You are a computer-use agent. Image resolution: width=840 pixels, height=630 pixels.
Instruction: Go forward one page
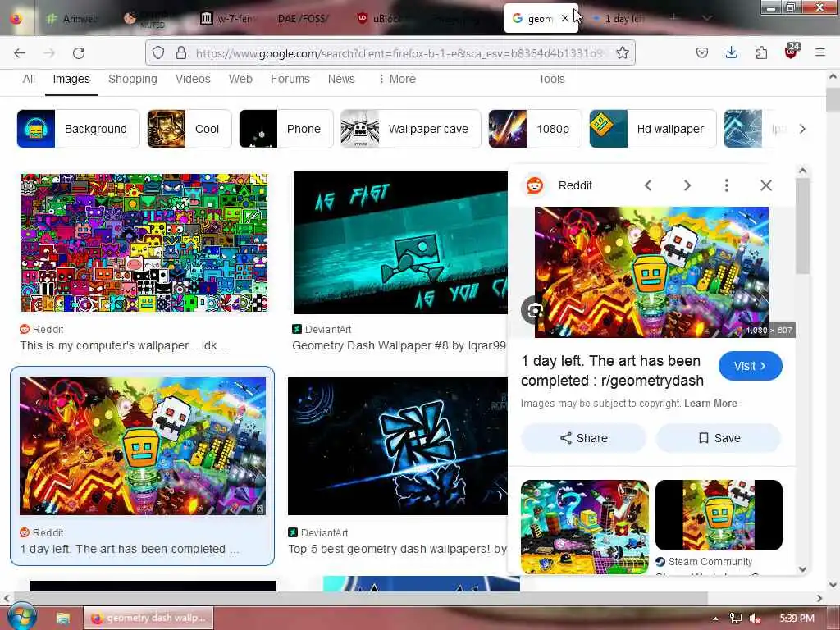49,53
